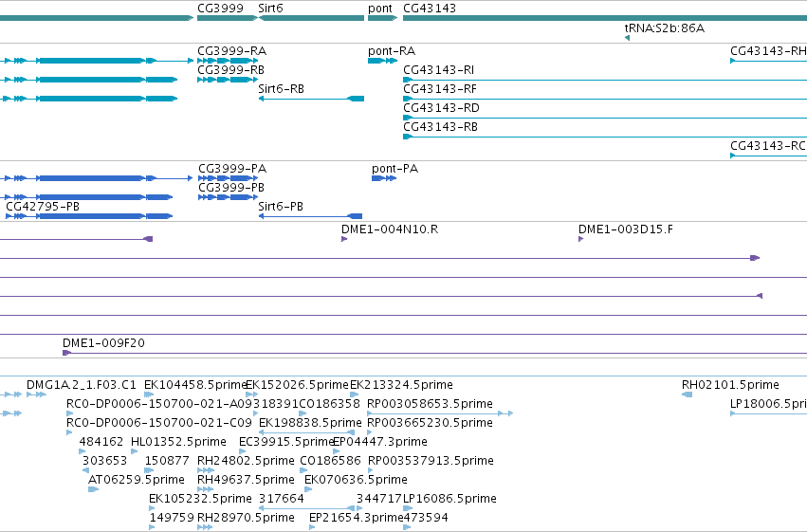Image resolution: width=807 pixels, height=532 pixels.
Task: Select EST LP18006.5prime label
Action: tap(768, 404)
